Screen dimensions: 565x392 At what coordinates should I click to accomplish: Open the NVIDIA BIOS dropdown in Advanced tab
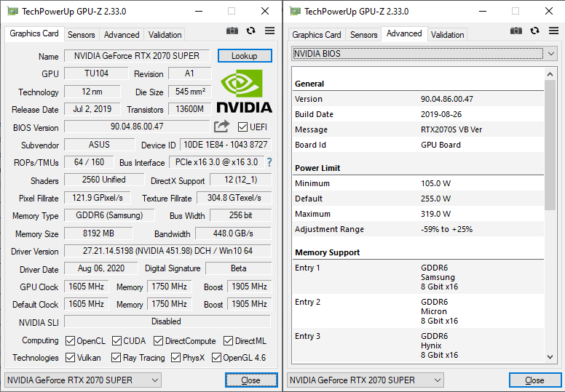click(424, 54)
